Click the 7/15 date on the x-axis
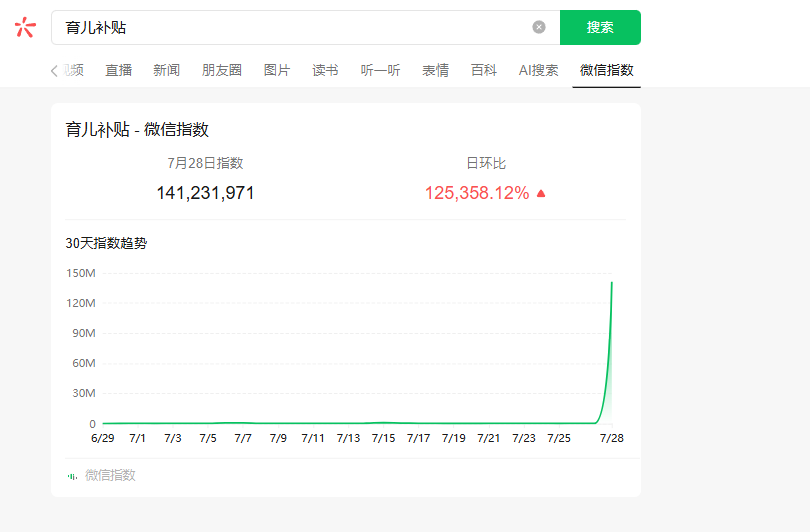Screen dimensions: 810x532 (383, 439)
